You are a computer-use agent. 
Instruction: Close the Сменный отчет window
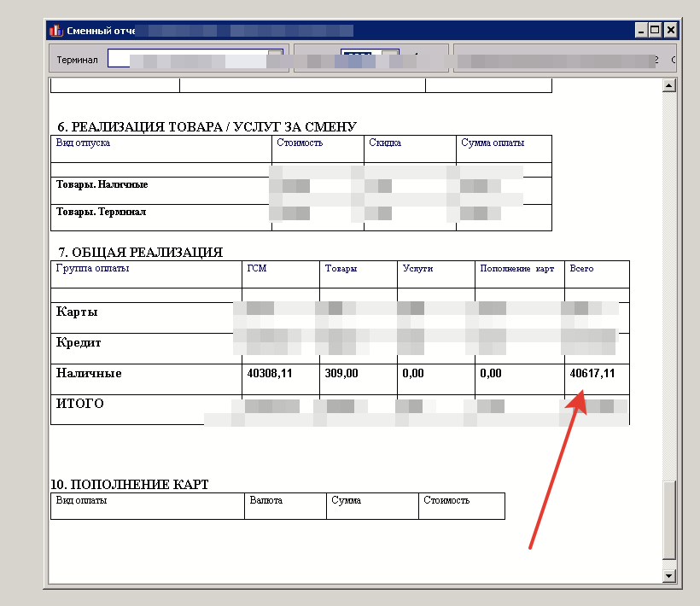(670, 30)
